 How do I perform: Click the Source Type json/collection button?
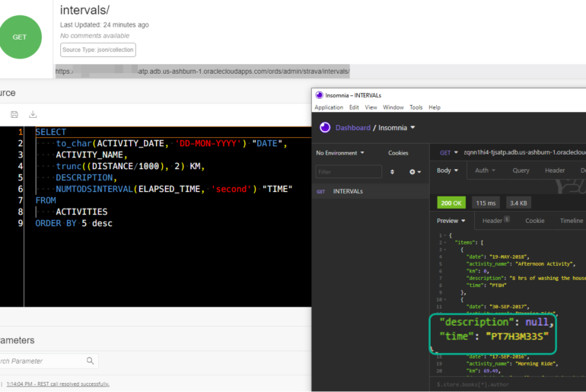[x=98, y=49]
